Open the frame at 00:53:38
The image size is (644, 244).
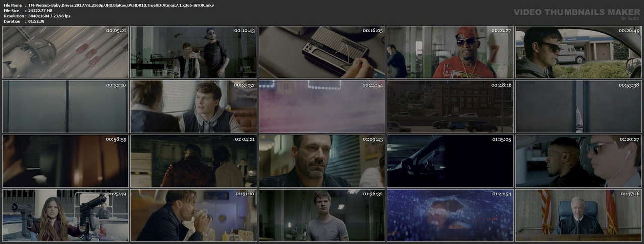pyautogui.click(x=579, y=107)
